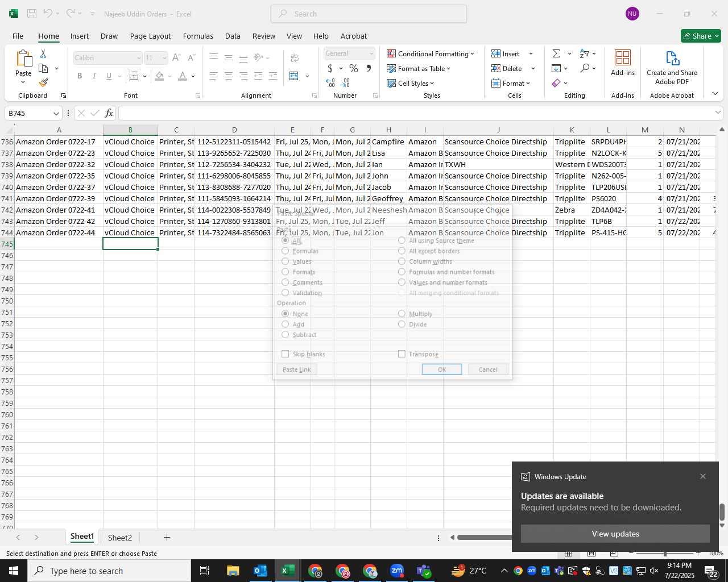Add new sheet plus button

coord(167,537)
